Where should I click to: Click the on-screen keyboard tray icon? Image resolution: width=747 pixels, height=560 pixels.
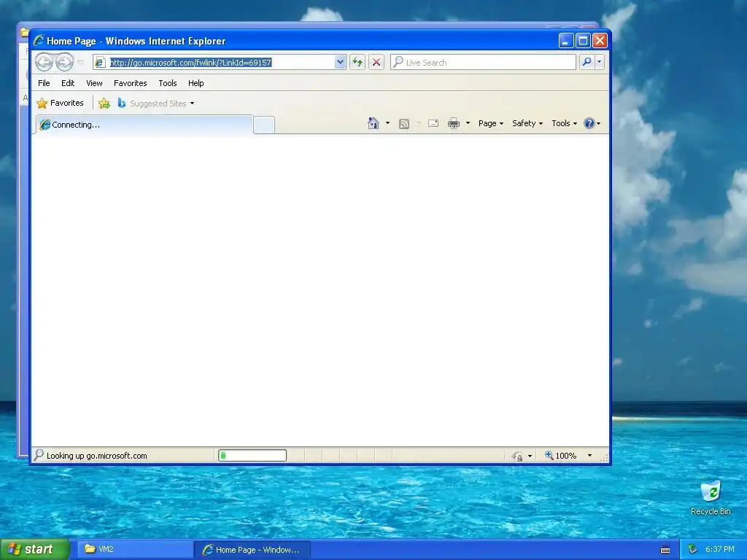point(665,550)
